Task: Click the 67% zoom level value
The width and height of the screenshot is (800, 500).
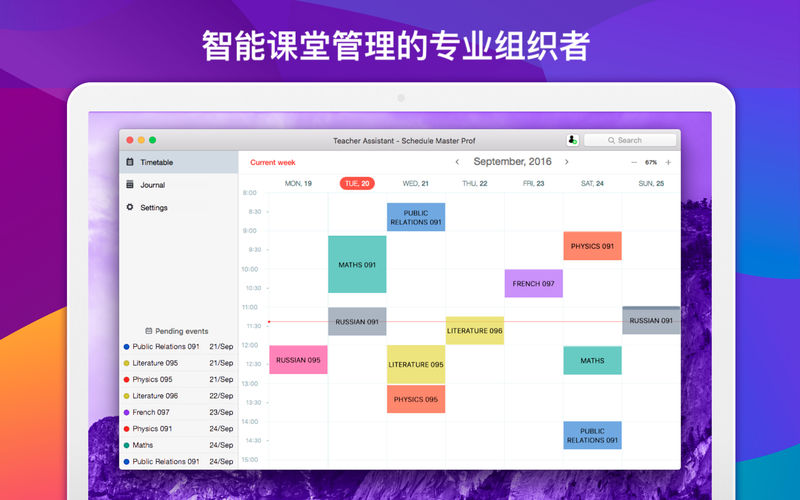Action: point(651,162)
